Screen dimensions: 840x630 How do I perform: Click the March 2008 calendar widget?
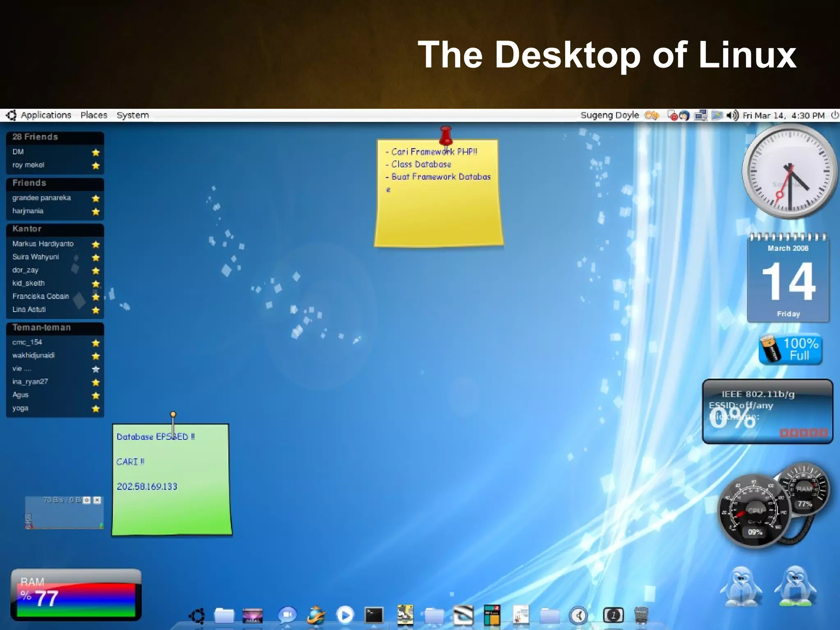pyautogui.click(x=788, y=278)
